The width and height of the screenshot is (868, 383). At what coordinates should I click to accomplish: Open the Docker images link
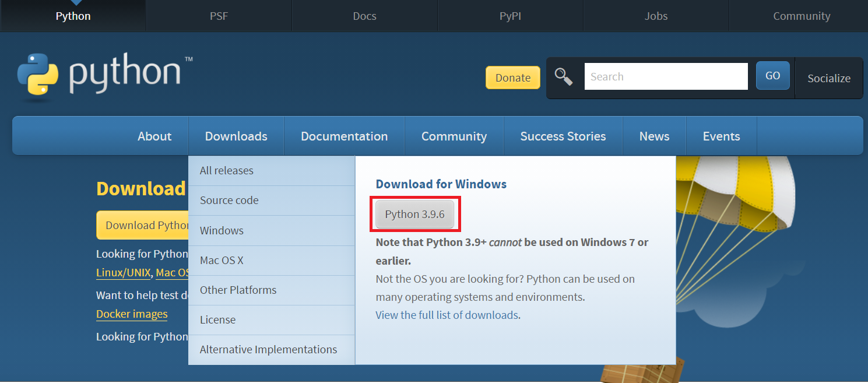coord(132,314)
